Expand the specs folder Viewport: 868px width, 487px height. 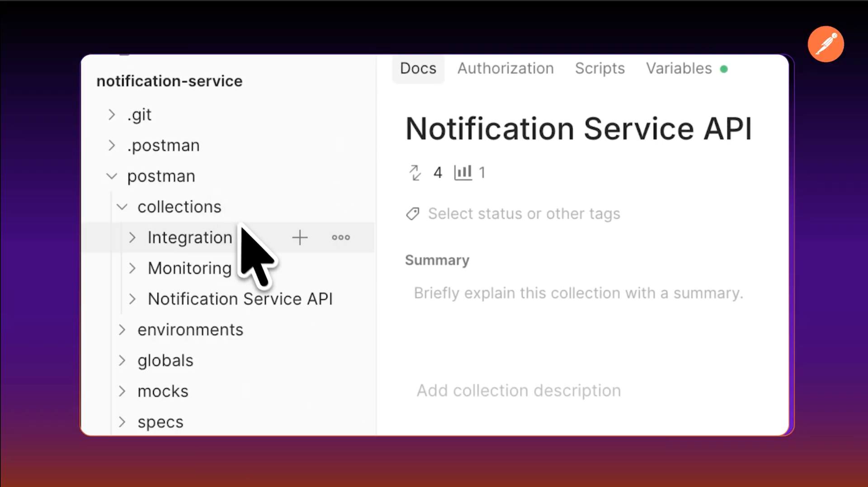coord(122,422)
